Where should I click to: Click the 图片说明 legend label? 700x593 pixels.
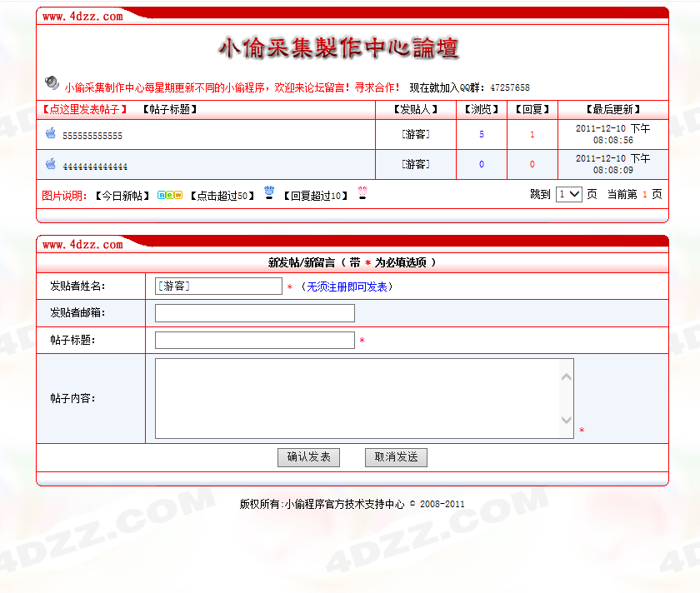coord(64,196)
